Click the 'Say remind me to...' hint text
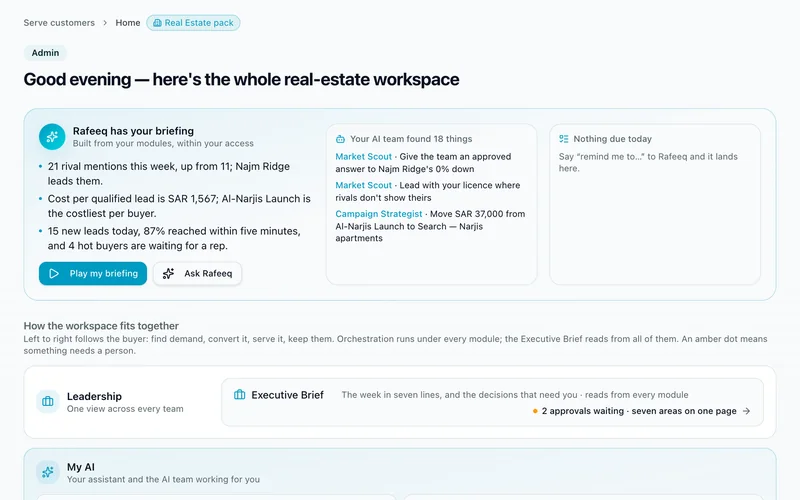 pos(648,162)
